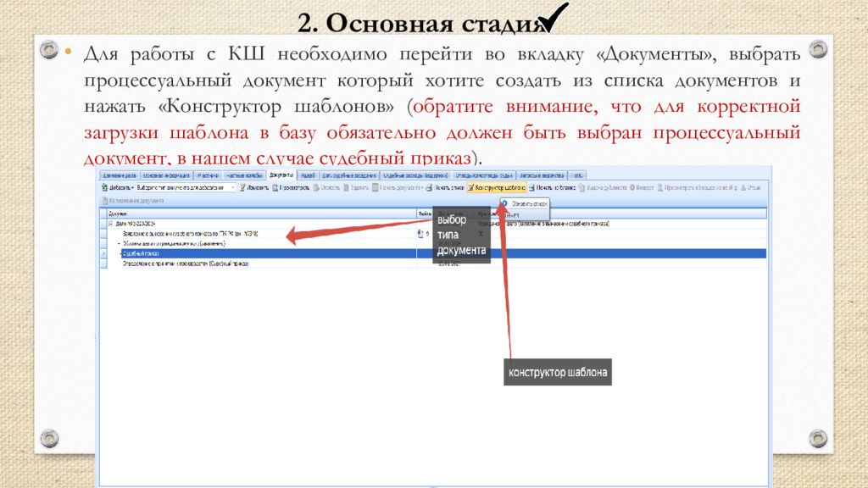Viewport: 868px width, 488px height.
Task: Click the Удалить delete icon
Action: coord(347,187)
